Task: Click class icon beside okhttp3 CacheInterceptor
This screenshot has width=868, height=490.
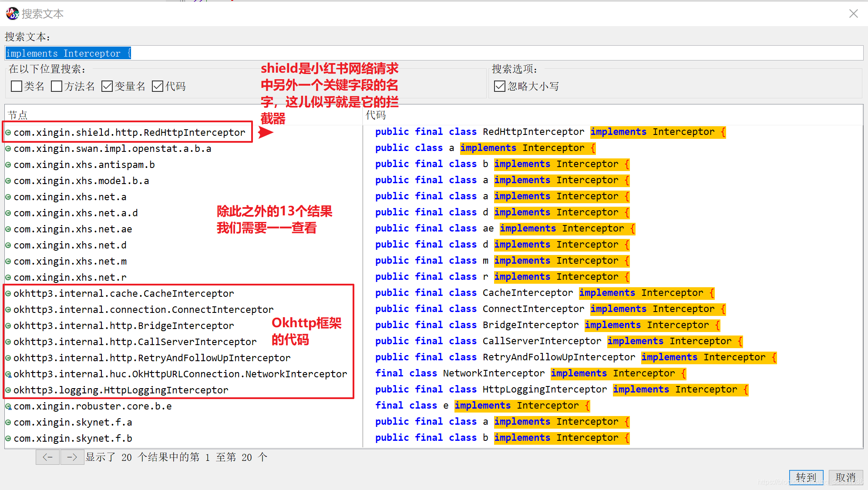Action: pyautogui.click(x=8, y=294)
